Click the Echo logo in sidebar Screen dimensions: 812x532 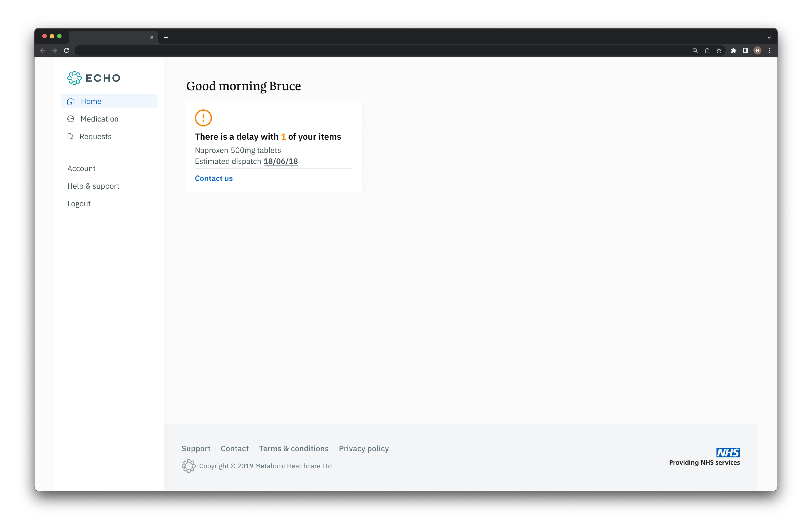tap(94, 78)
